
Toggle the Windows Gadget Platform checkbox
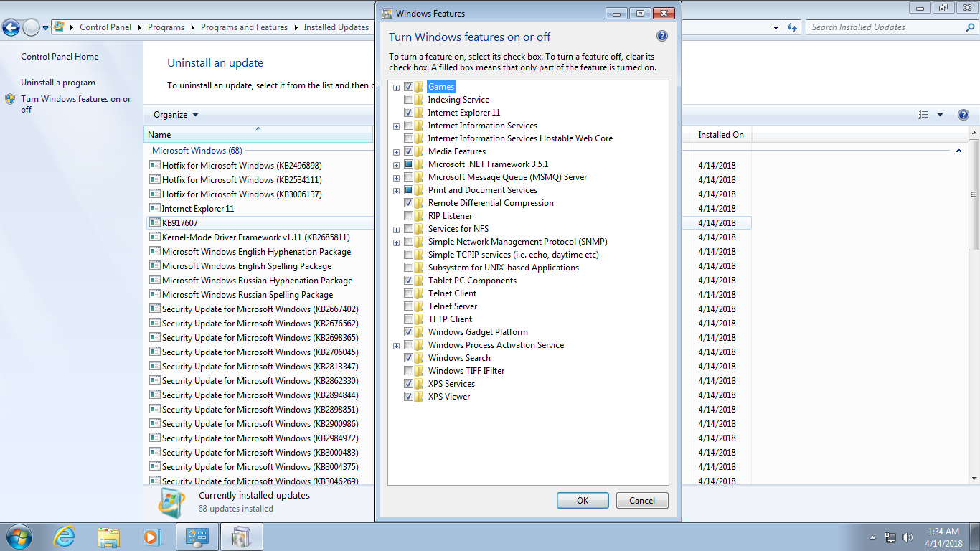coord(408,332)
